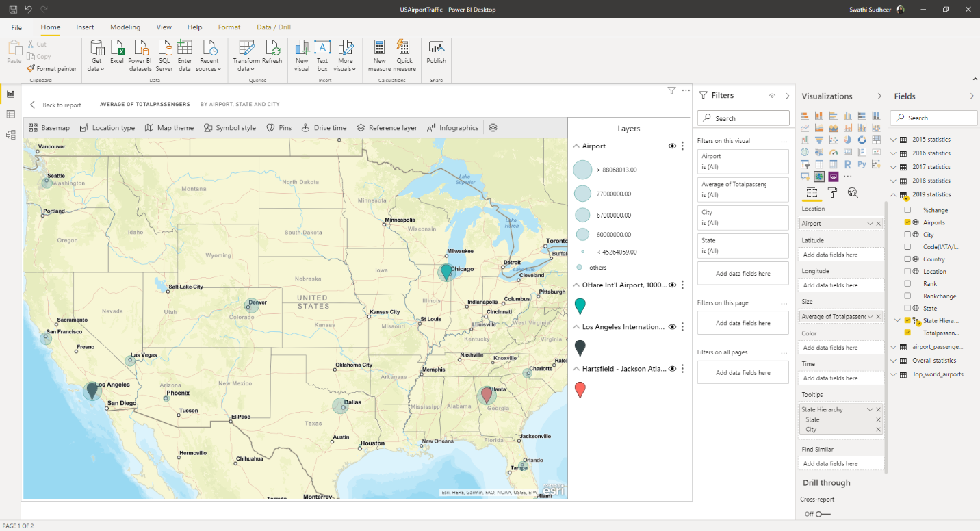This screenshot has height=531, width=980.
Task: Open Map theme tool
Action: pyautogui.click(x=169, y=128)
